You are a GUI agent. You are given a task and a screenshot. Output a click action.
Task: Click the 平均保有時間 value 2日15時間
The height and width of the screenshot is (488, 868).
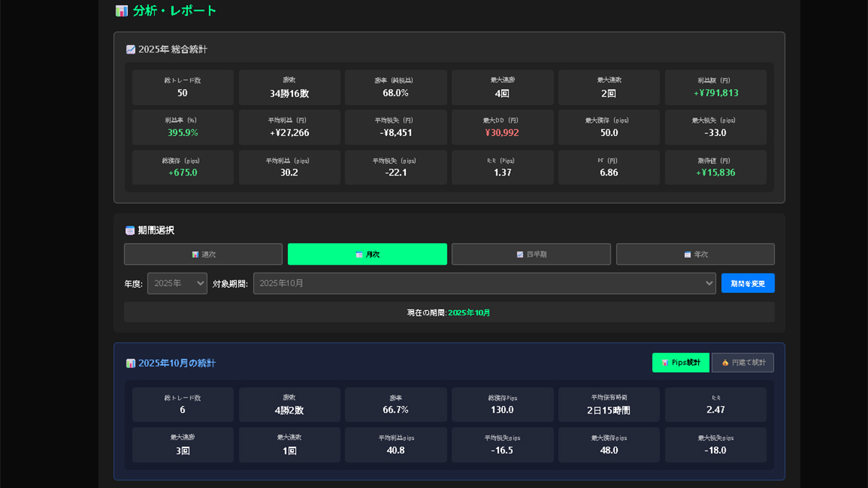pyautogui.click(x=609, y=411)
